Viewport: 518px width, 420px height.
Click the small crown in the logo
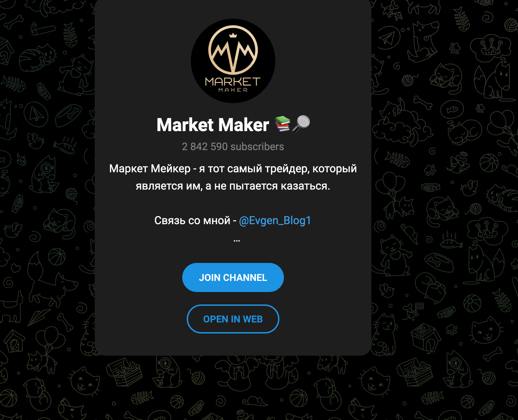tap(233, 35)
